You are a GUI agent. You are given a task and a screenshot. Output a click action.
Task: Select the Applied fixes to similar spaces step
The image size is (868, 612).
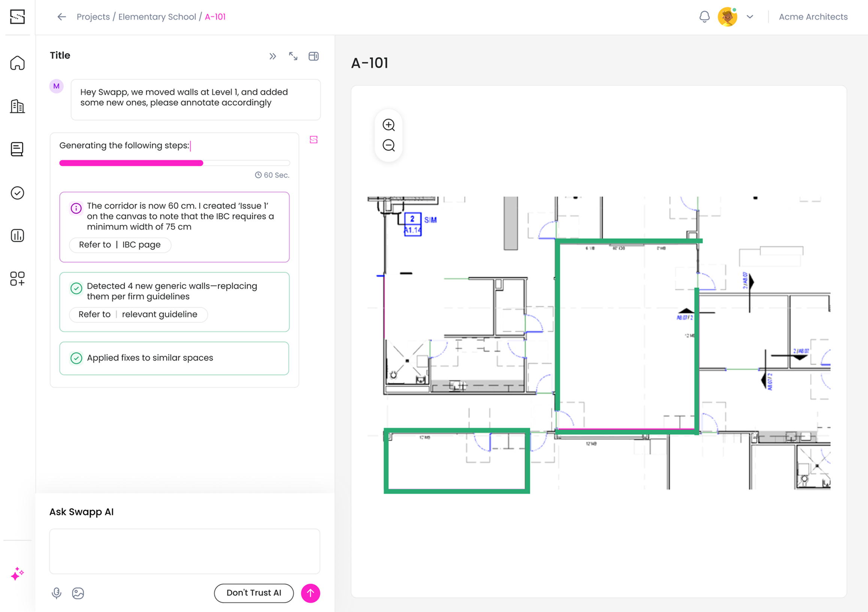pyautogui.click(x=174, y=358)
